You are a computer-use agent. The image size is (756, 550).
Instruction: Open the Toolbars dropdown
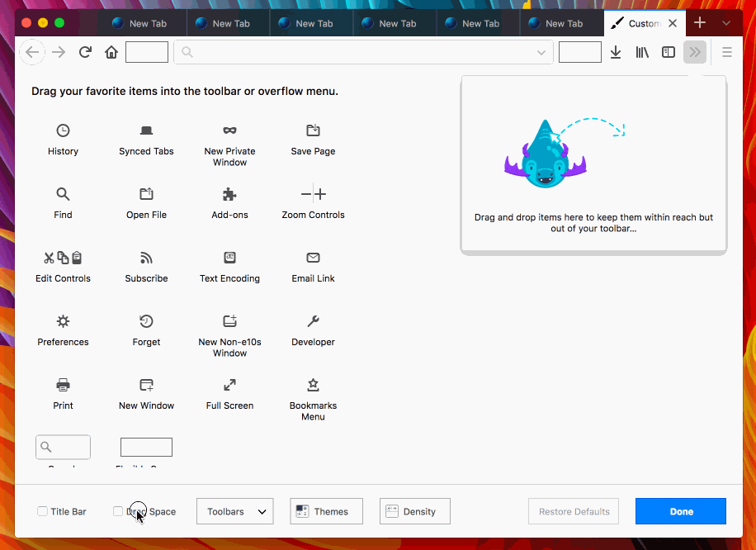point(234,511)
